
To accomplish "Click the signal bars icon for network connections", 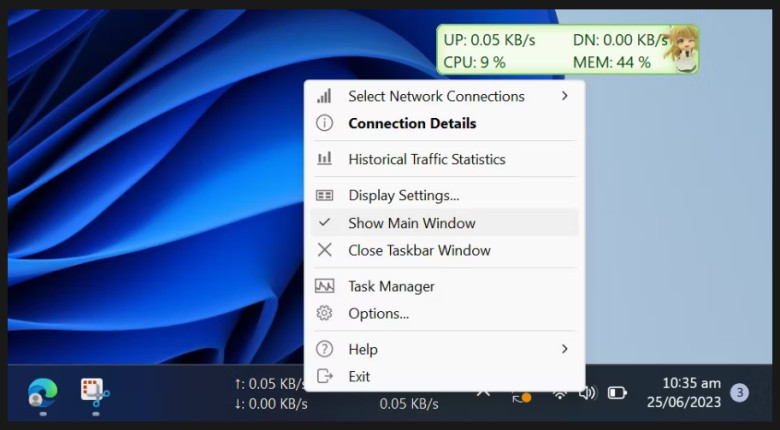I will (324, 96).
